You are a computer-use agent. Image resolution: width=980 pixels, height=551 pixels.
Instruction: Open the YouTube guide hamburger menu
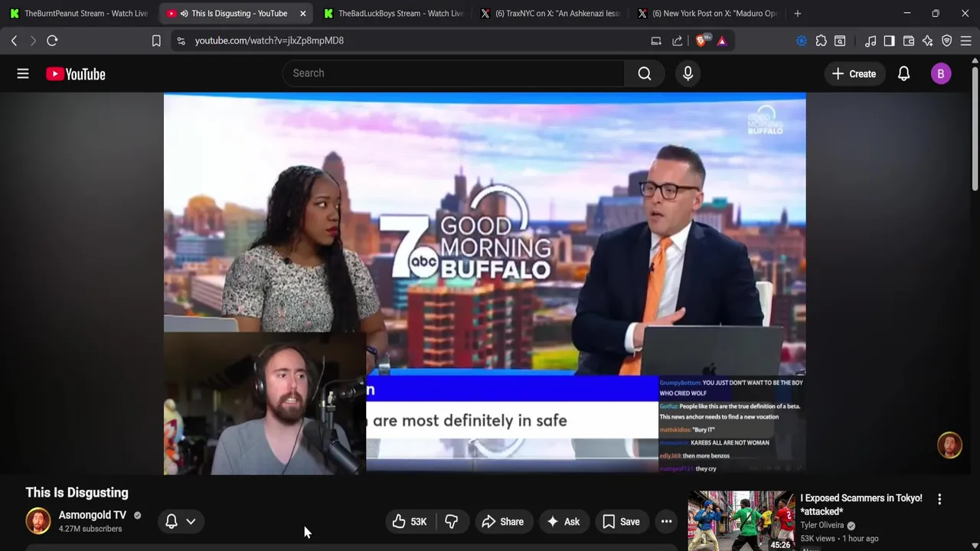(23, 73)
